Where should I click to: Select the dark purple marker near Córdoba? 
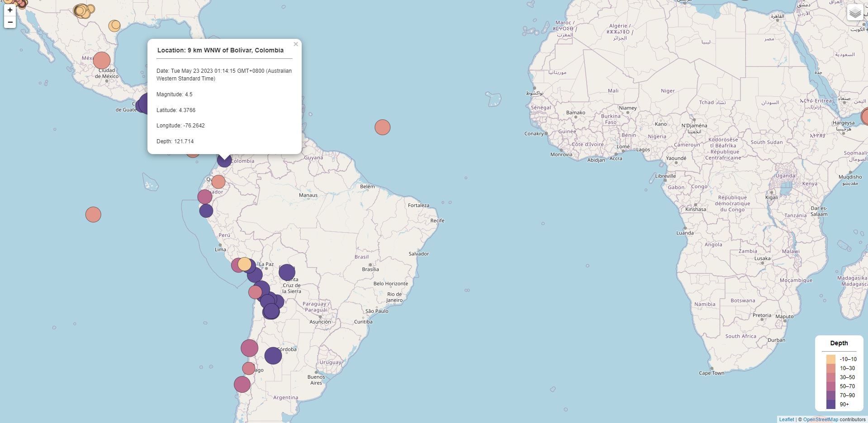(273, 356)
